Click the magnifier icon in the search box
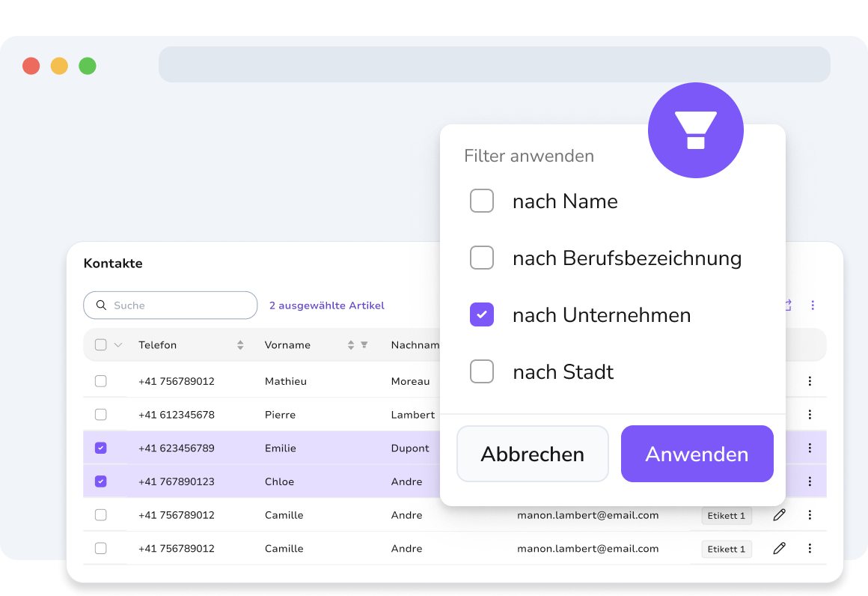 (x=101, y=305)
